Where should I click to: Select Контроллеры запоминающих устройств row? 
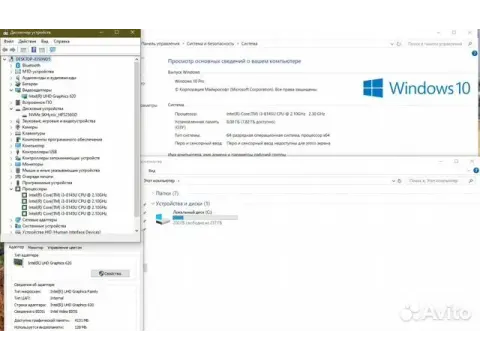coord(61,158)
